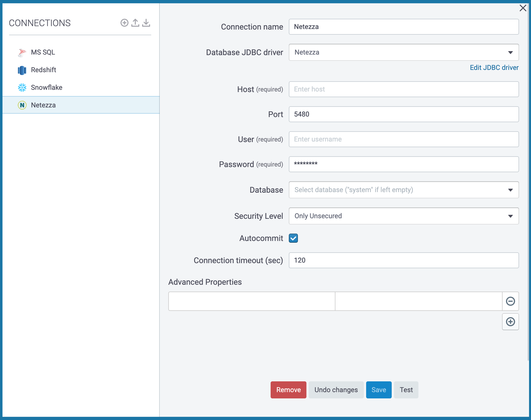Add a new advanced property row
The height and width of the screenshot is (420, 531).
point(510,322)
